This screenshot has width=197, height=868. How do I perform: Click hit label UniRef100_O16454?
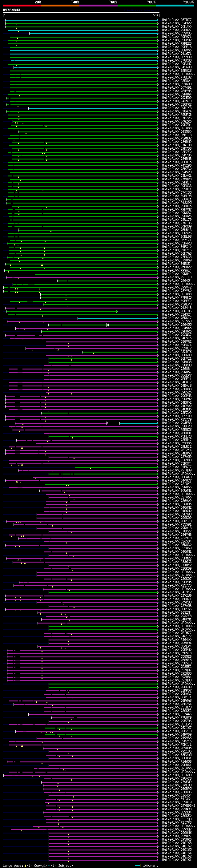point(176,796)
